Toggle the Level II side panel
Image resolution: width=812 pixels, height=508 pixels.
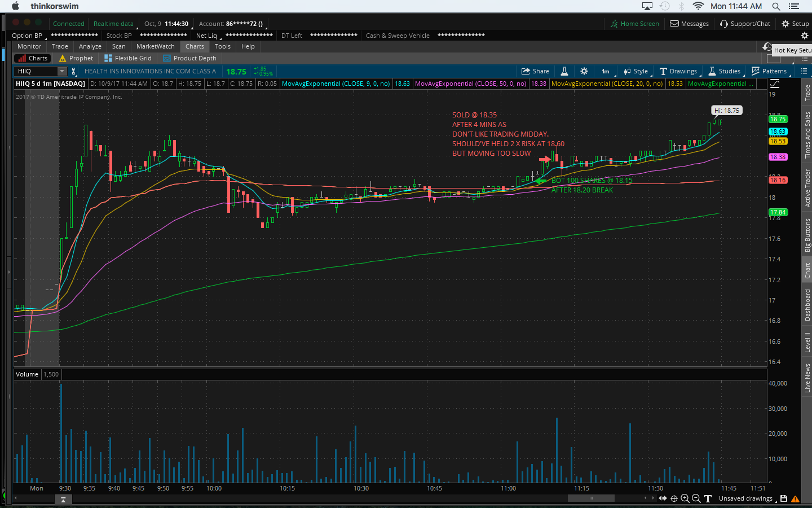coord(807,343)
